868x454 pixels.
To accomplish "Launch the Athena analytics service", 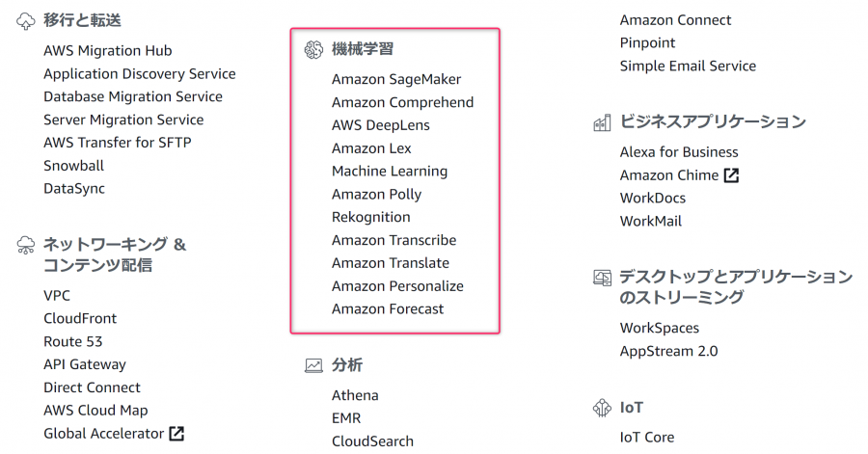I will [x=355, y=395].
